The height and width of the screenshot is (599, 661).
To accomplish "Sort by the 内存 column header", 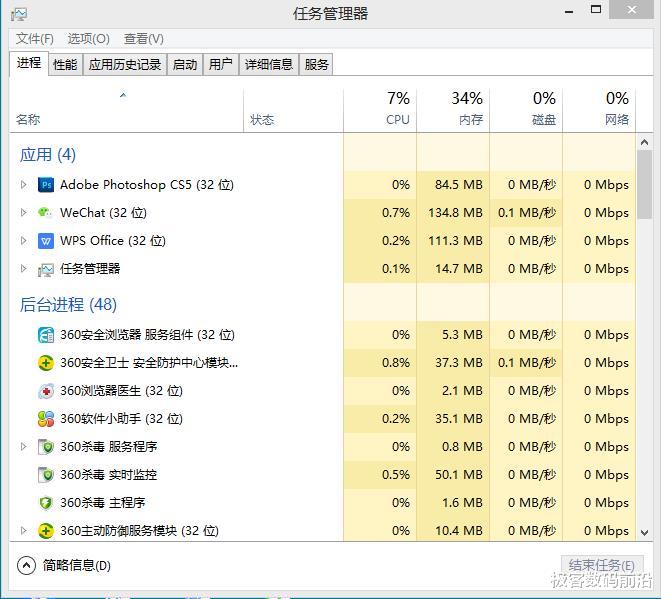I will click(x=453, y=110).
